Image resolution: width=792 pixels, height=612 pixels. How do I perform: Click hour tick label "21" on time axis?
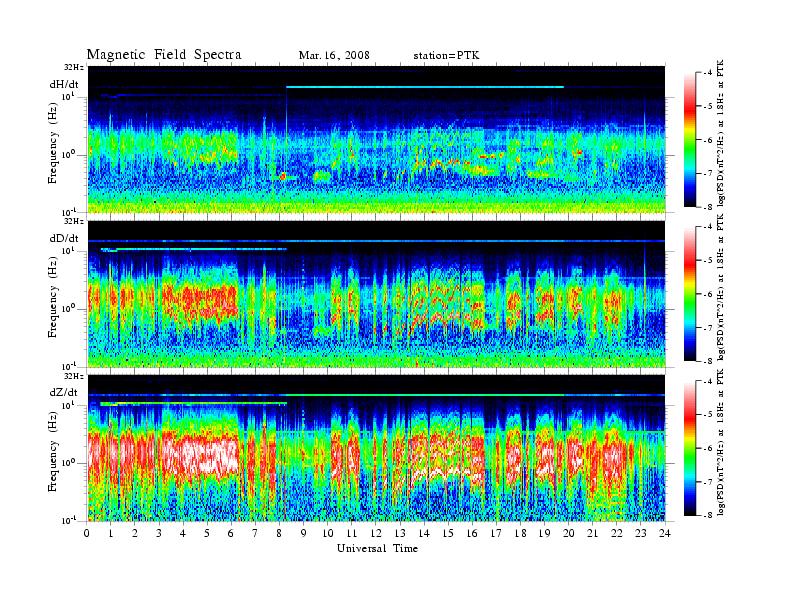[593, 534]
